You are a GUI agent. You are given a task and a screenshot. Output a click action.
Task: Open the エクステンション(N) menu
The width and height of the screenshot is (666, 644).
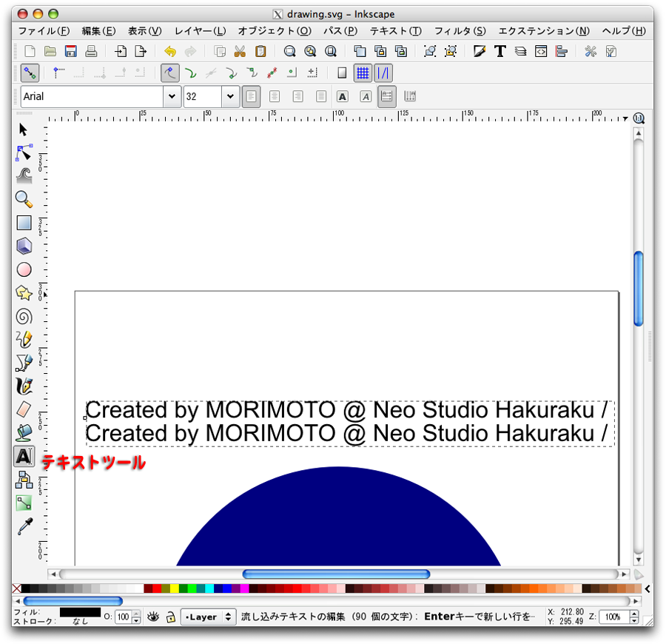coord(544,31)
